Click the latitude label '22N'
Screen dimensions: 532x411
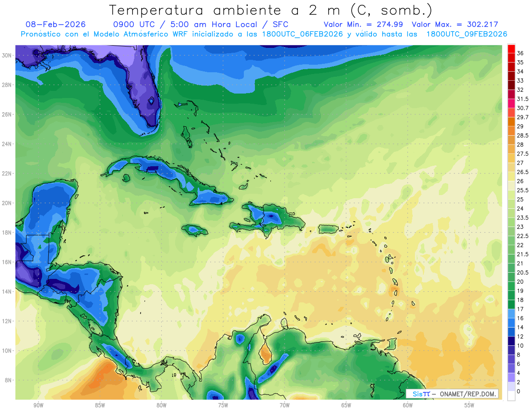click(7, 173)
